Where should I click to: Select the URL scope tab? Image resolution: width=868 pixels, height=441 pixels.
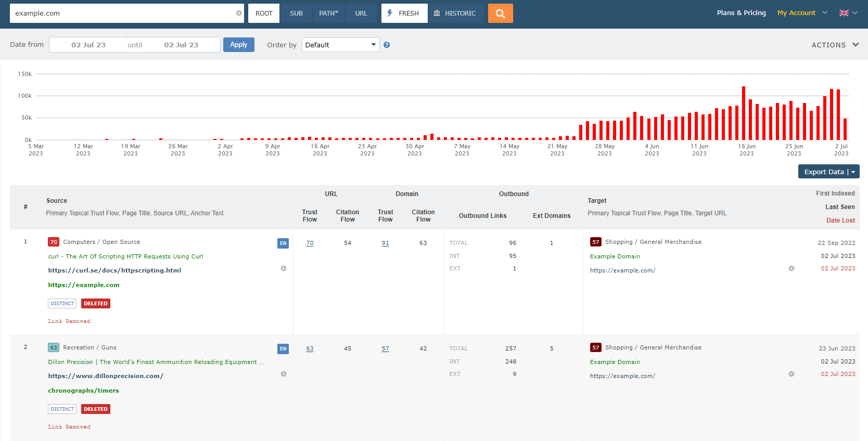(x=361, y=14)
